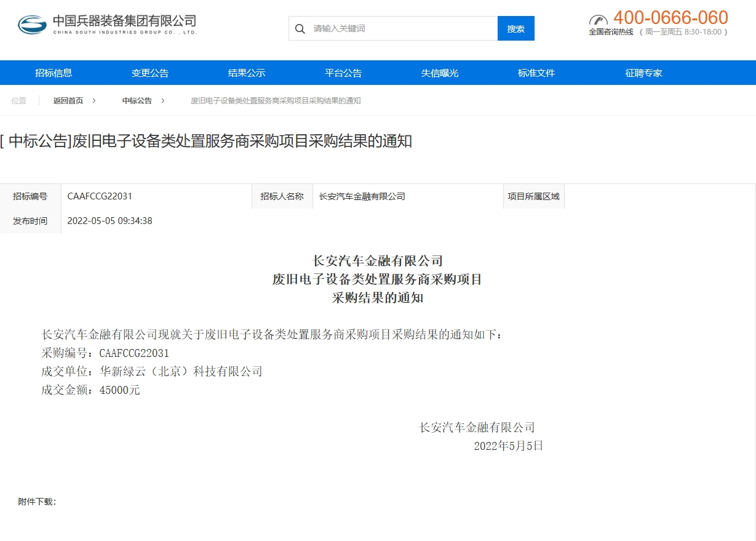Image resolution: width=756 pixels, height=541 pixels.
Task: Click the centered heading 采购结果的通知
Action: [378, 299]
